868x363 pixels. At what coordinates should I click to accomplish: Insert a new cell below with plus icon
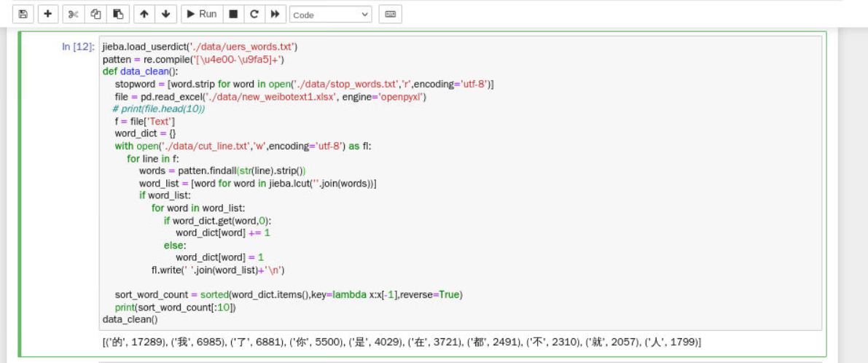[x=48, y=15]
